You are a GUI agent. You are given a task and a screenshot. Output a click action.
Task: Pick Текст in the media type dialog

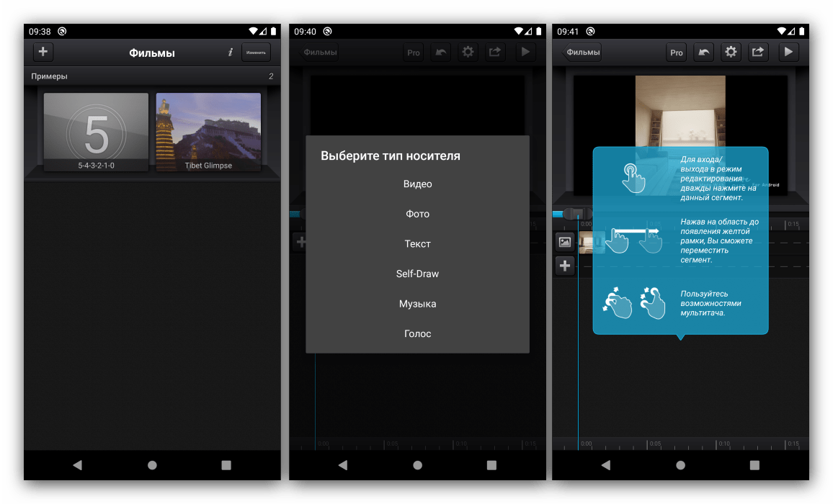coord(417,244)
